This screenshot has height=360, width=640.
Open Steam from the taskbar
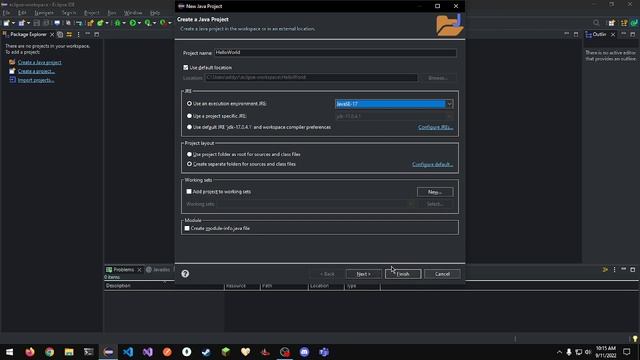(206, 351)
